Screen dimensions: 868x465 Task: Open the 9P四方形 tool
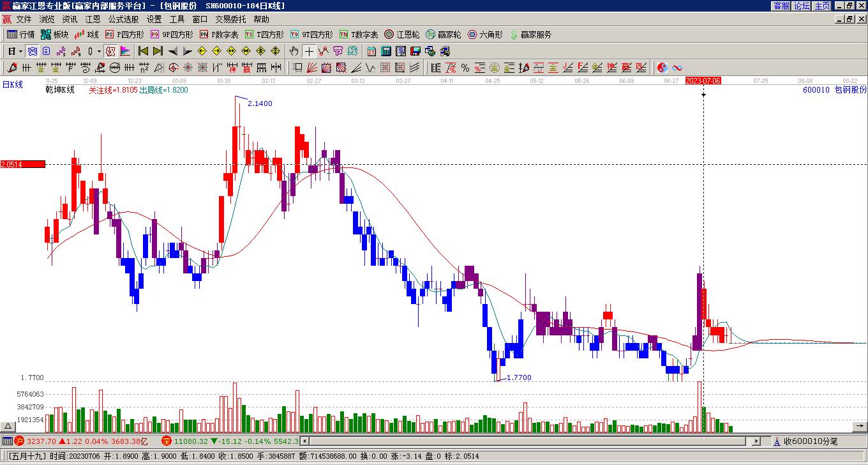(171, 34)
